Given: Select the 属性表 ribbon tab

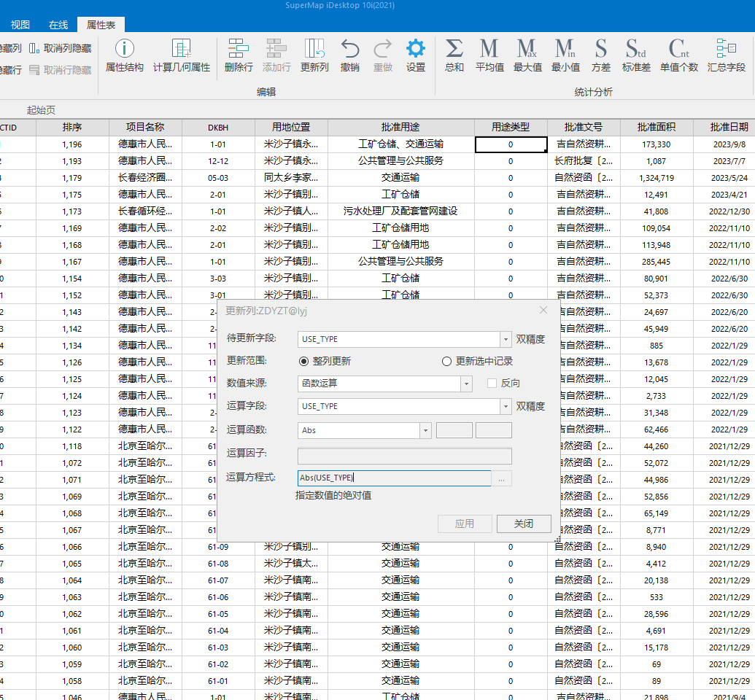Looking at the screenshot, I should pos(101,25).
